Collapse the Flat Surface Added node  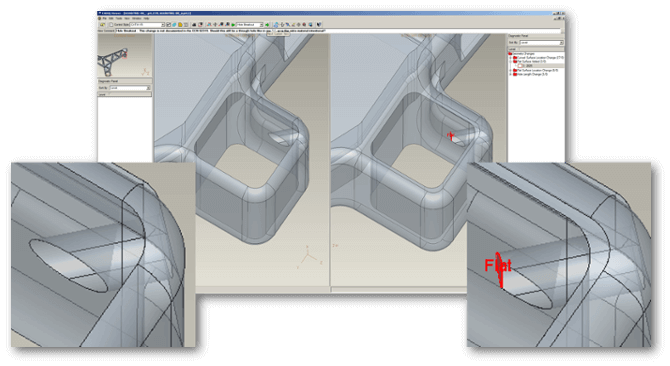click(510, 61)
